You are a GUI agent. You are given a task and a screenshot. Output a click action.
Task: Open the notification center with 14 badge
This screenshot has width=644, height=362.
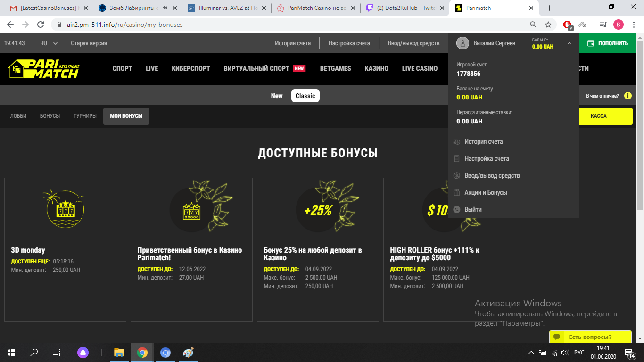pos(629,353)
